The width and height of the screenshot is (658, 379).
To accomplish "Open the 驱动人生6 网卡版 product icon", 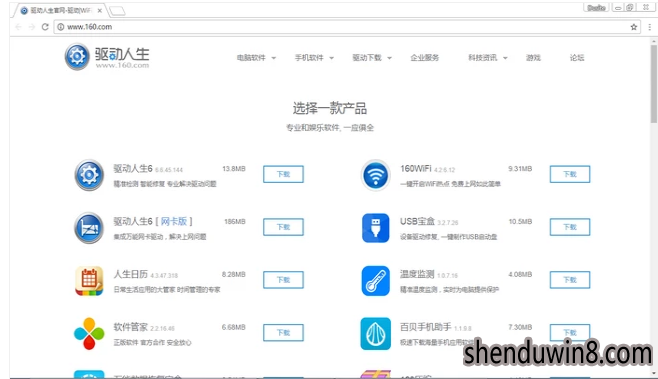I will (x=89, y=228).
